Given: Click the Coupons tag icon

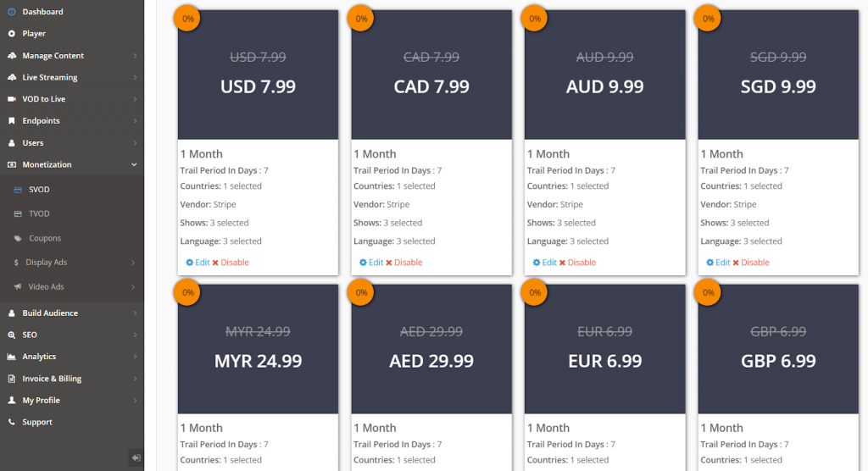Looking at the screenshot, I should click(x=18, y=239).
